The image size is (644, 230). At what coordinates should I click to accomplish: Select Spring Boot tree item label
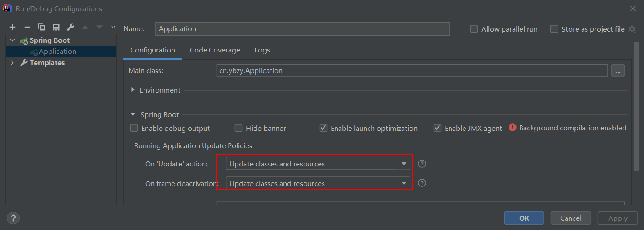49,40
